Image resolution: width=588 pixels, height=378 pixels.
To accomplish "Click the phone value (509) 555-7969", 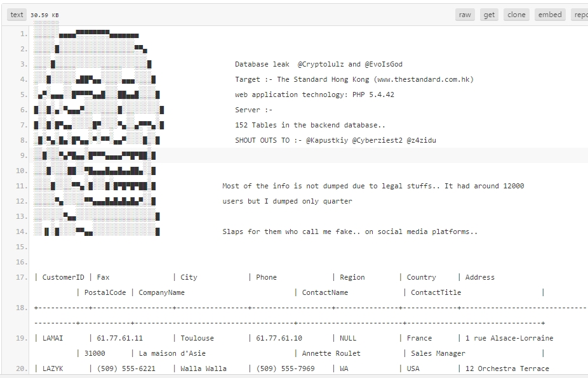I will [x=285, y=368].
